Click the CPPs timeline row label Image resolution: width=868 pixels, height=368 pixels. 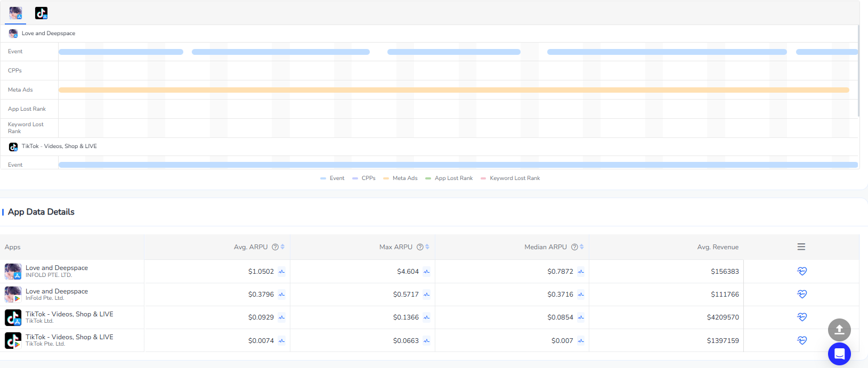pyautogui.click(x=15, y=71)
